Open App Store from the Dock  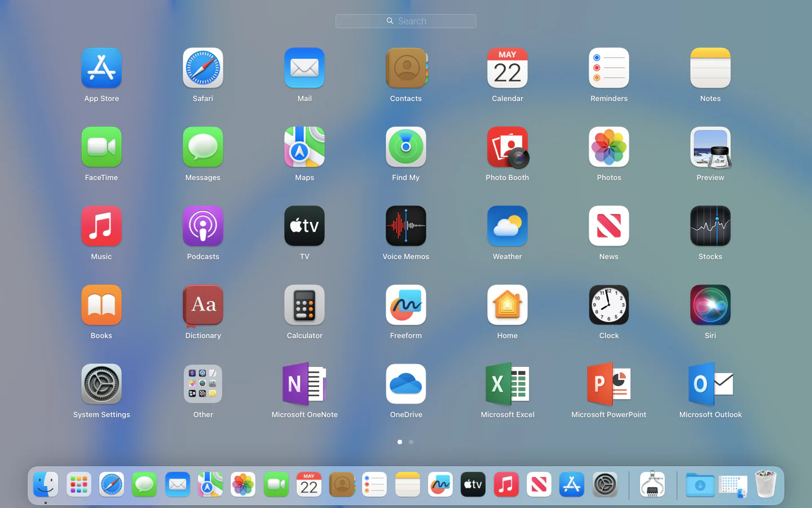572,485
